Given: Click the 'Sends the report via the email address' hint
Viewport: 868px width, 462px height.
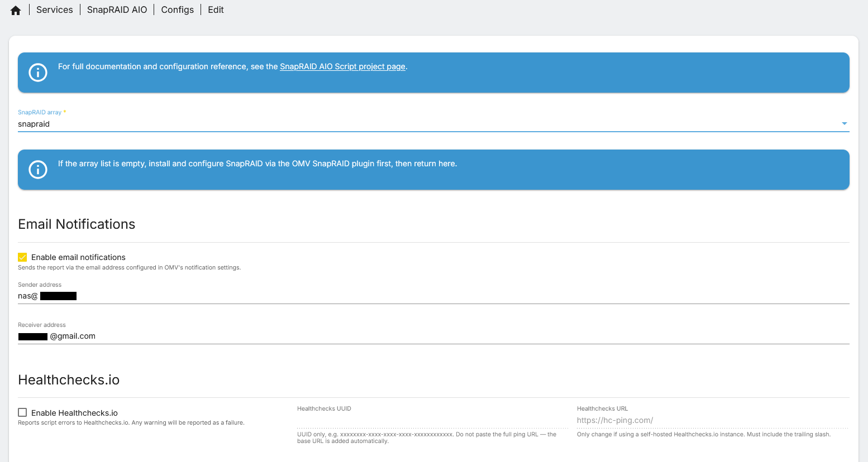Looking at the screenshot, I should point(130,268).
